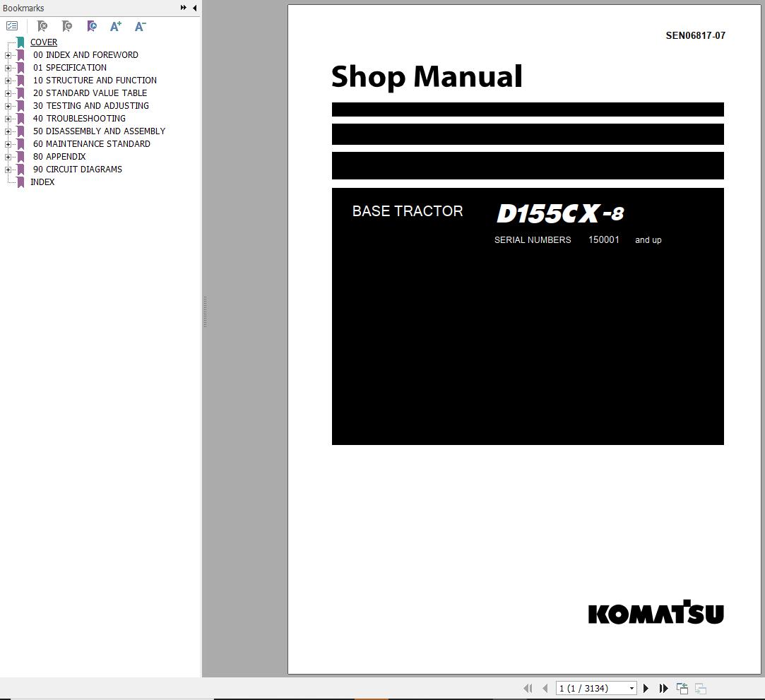The height and width of the screenshot is (700, 765).
Task: Expand the 90 CIRCUIT DIAGRAMS bookmark
Action: pos(7,169)
